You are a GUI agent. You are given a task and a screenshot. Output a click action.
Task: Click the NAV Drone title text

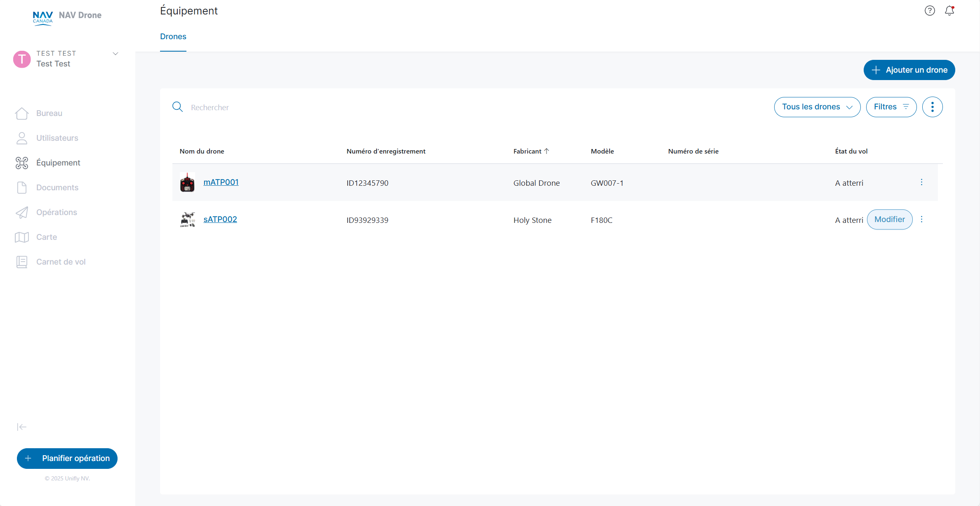[80, 15]
